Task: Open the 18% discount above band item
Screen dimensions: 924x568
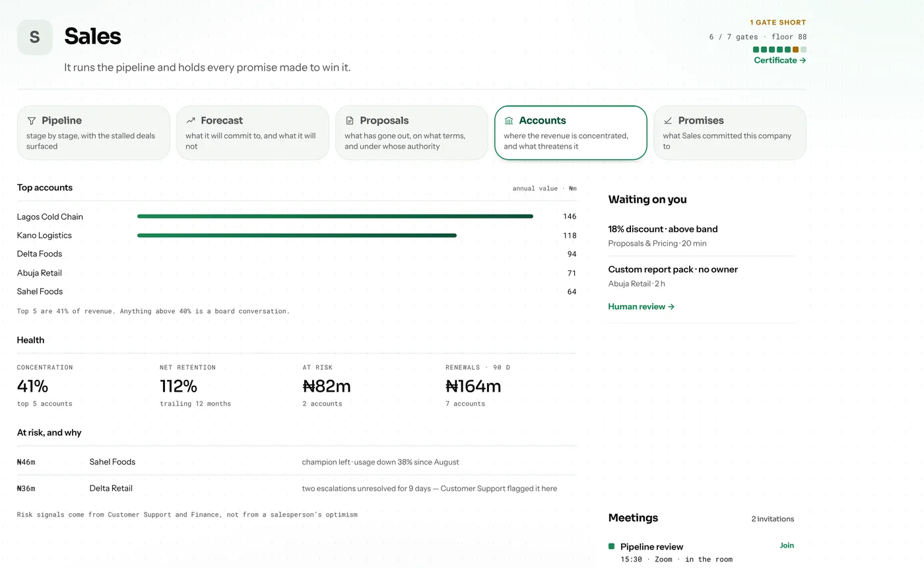Action: pyautogui.click(x=701, y=236)
